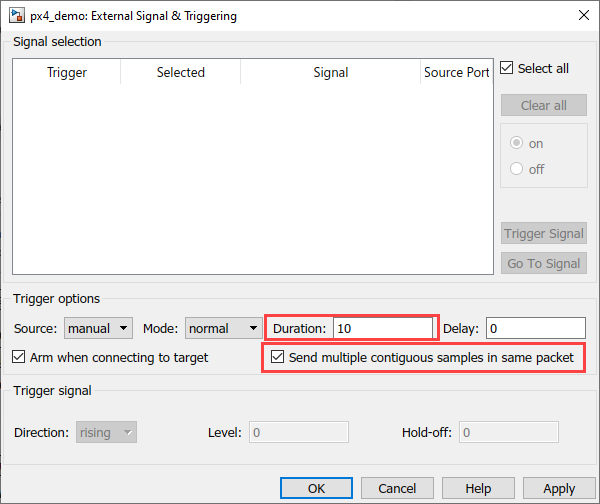Click the Source Port column header

[x=456, y=72]
